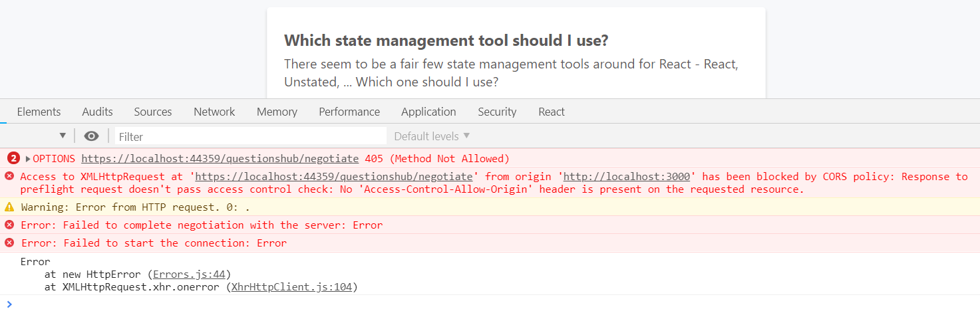Screen dimensions: 980x319
Task: Switch to the Network tab
Action: coord(214,112)
